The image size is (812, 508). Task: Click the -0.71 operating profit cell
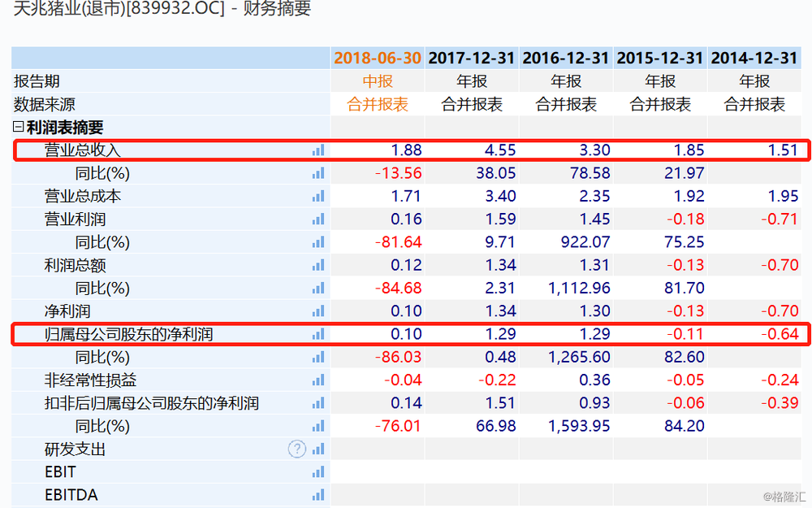pos(780,219)
